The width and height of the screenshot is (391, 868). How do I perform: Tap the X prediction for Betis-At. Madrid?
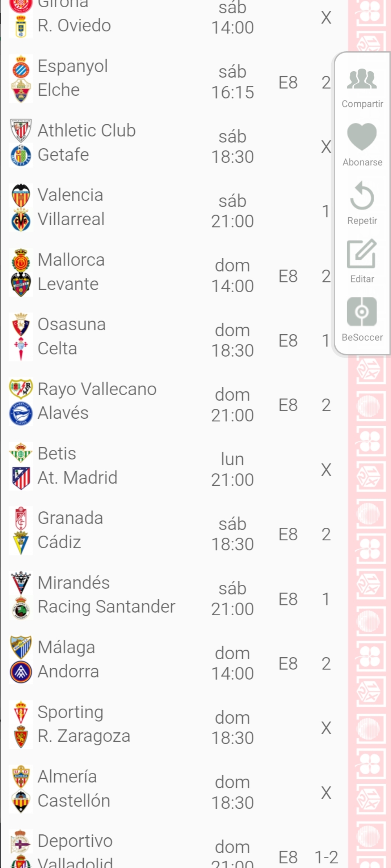tap(326, 470)
